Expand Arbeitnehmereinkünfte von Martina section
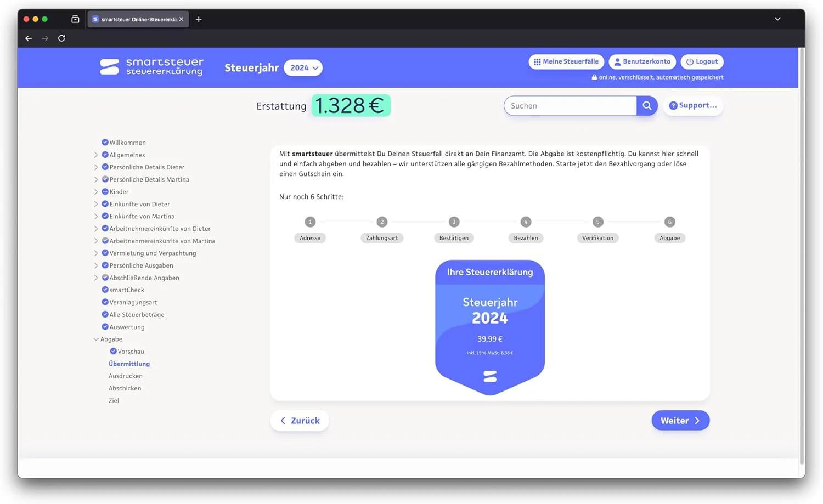 (x=96, y=241)
